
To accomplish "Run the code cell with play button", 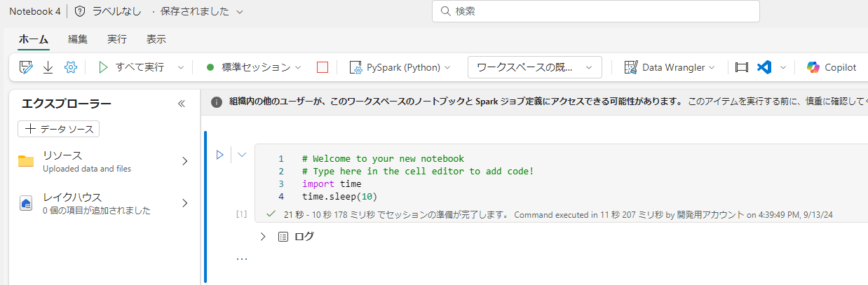I will pos(219,155).
